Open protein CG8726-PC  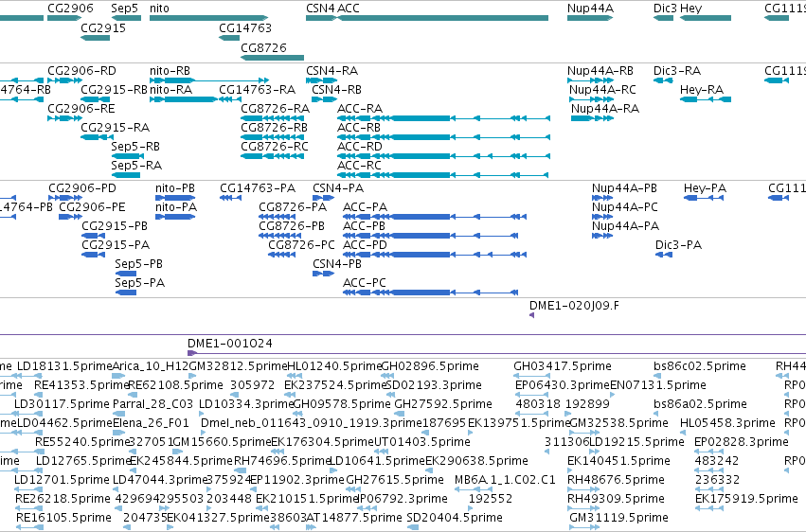[281, 255]
